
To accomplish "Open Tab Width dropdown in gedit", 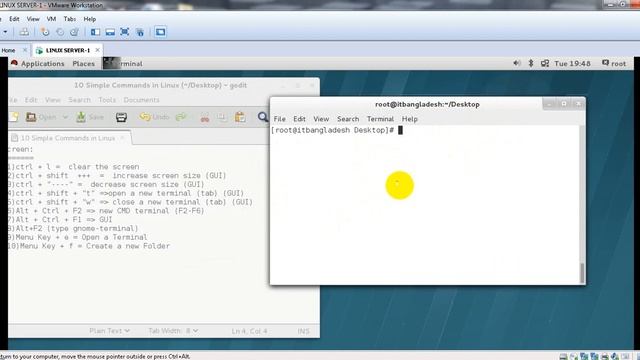I will [x=173, y=331].
